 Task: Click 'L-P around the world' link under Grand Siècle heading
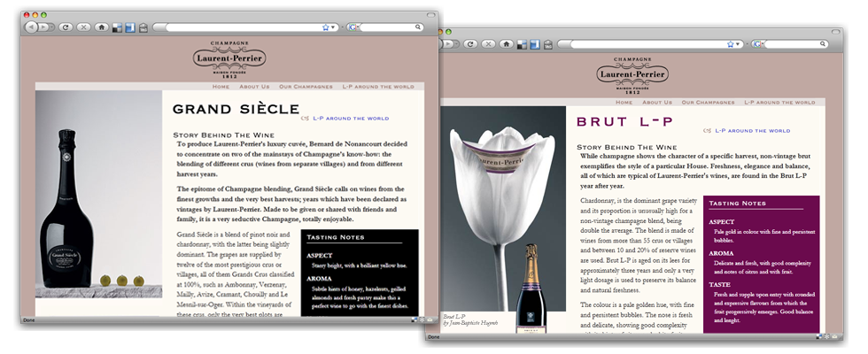coord(351,118)
